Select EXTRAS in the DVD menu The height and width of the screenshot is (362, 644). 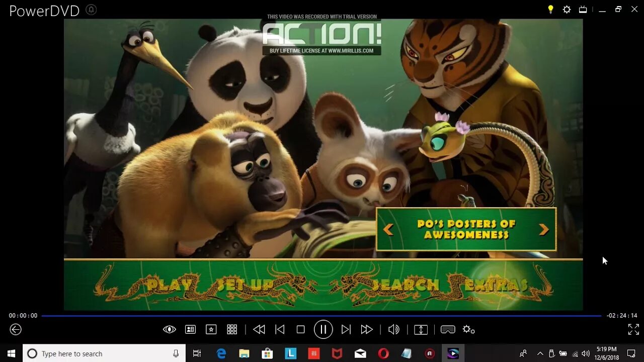point(496,286)
